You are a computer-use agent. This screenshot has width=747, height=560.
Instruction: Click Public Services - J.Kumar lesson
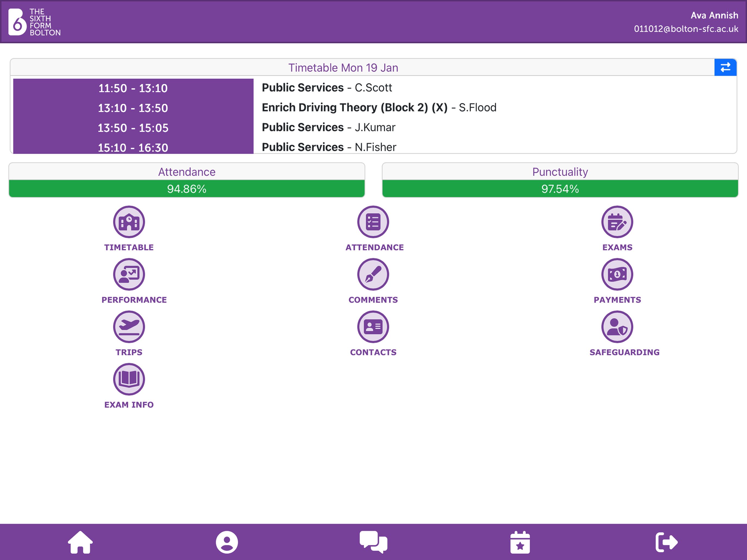point(329,127)
